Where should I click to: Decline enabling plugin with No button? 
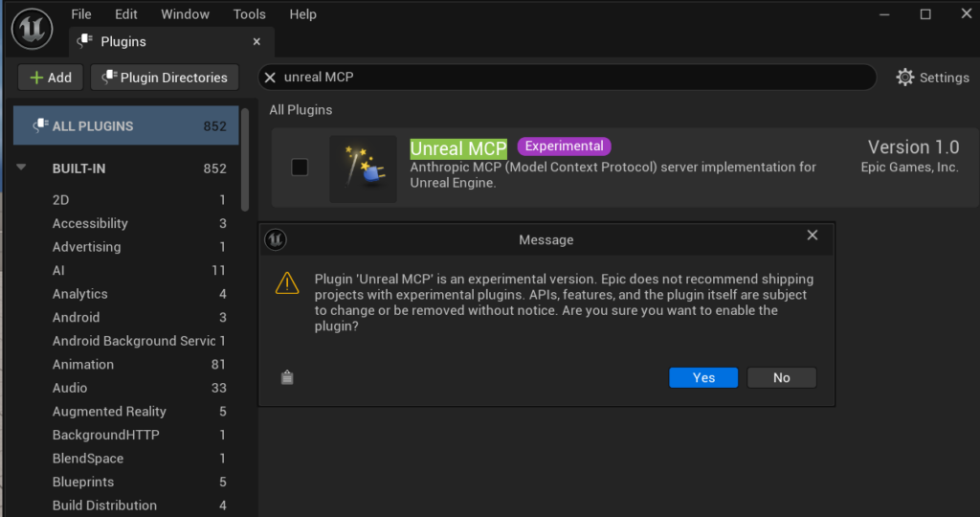(781, 377)
